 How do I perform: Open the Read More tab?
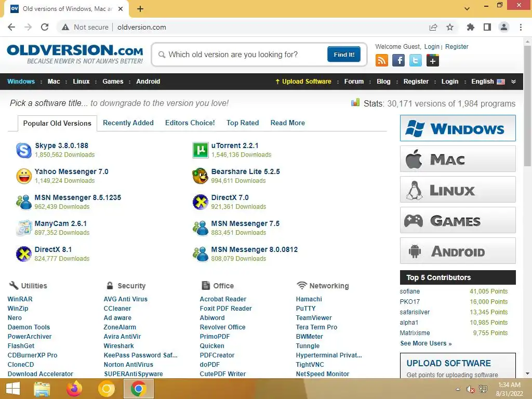coord(288,123)
